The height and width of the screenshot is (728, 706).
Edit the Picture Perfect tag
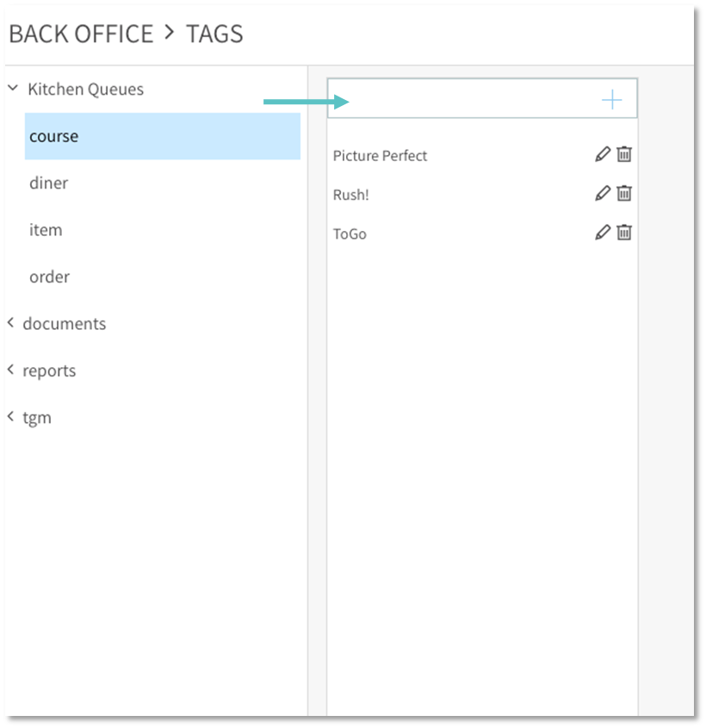603,154
